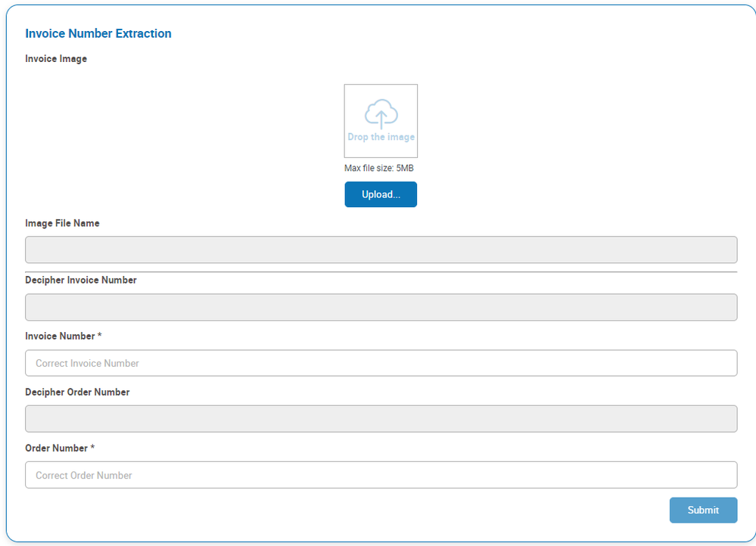Click the disabled Decipher Invoice Number field
Viewport: 756px width, 546px height.
pos(381,307)
